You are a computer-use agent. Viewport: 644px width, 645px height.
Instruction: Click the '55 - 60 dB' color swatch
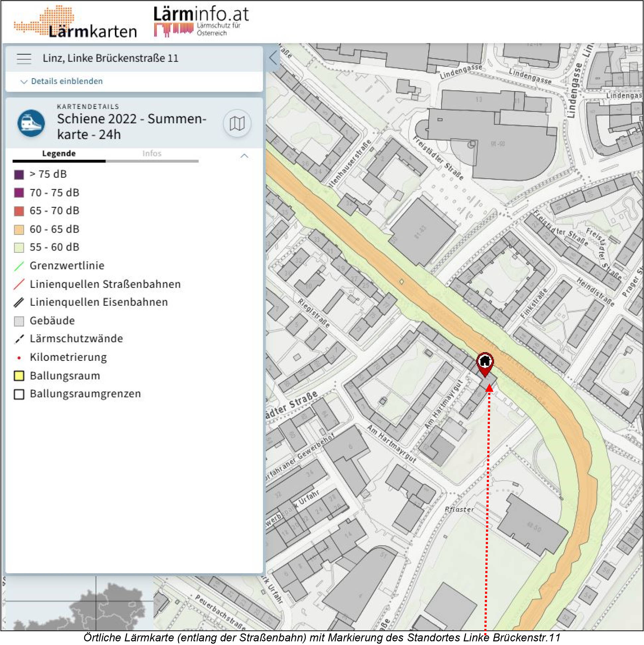(x=19, y=248)
